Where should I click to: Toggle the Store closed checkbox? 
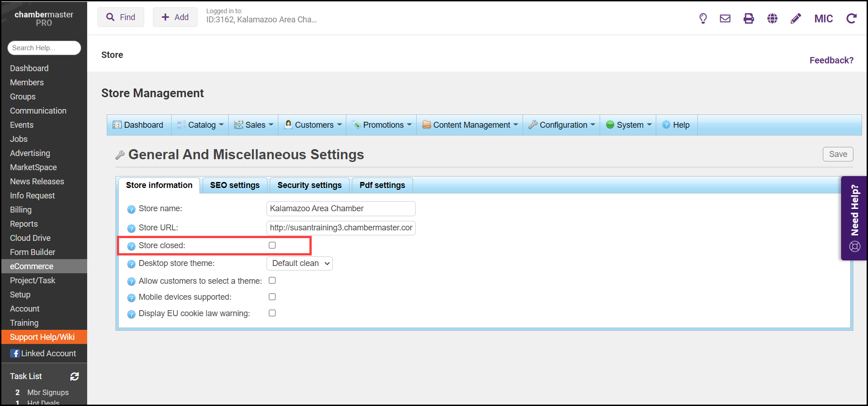click(x=272, y=245)
